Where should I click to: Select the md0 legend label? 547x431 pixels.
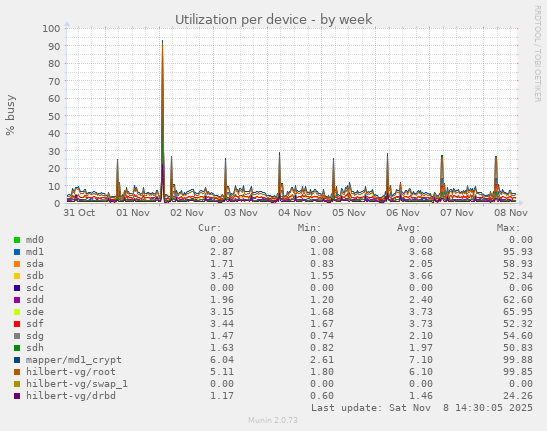coord(35,240)
